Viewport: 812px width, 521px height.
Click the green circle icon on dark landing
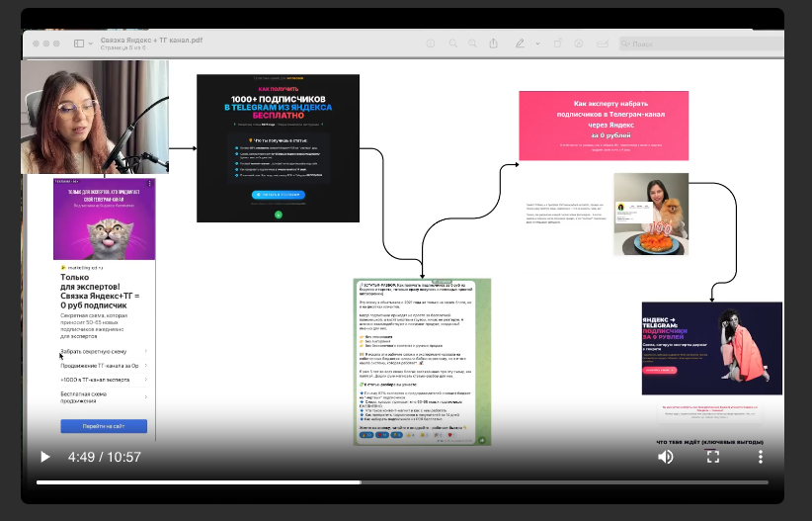click(279, 215)
